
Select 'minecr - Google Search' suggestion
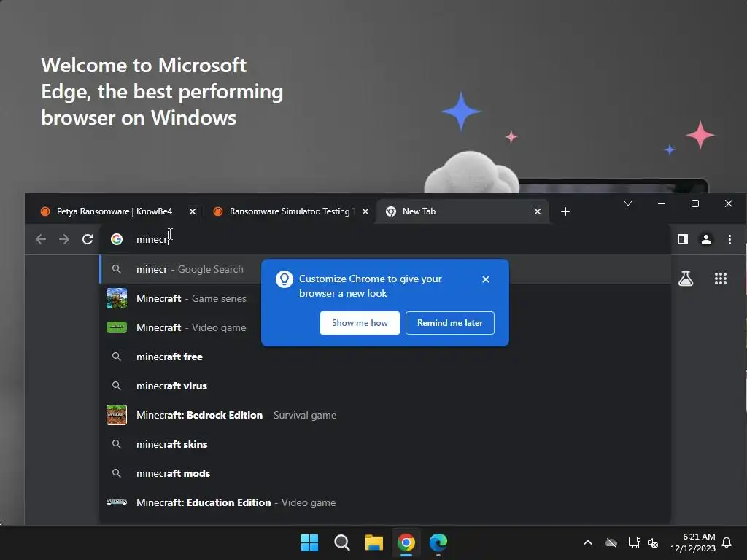(x=385, y=269)
